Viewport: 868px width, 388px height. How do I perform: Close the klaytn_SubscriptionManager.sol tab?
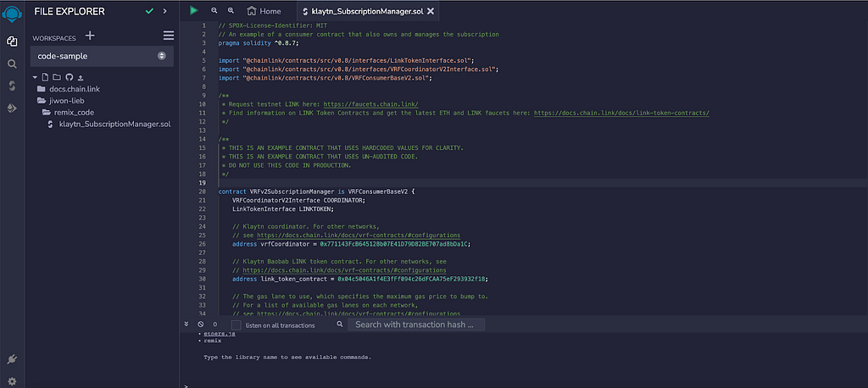pos(431,11)
